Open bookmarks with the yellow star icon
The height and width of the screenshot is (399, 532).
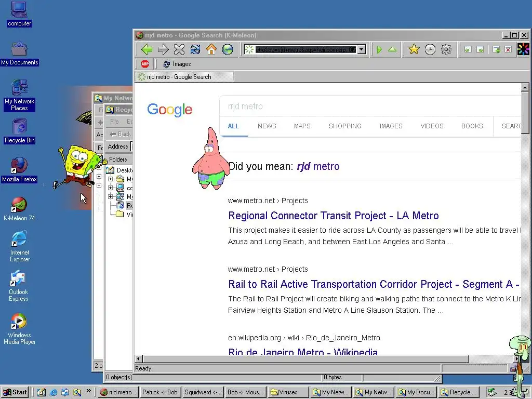coord(414,49)
